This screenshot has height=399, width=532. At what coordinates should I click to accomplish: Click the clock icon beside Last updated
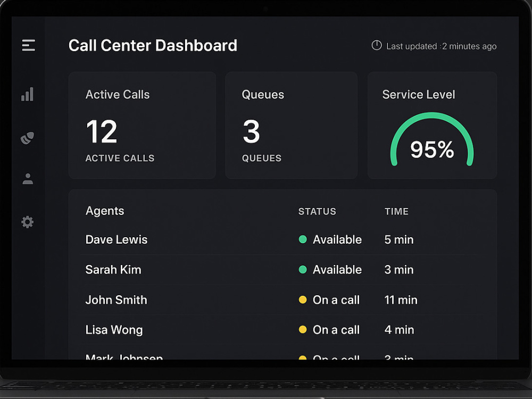377,45
